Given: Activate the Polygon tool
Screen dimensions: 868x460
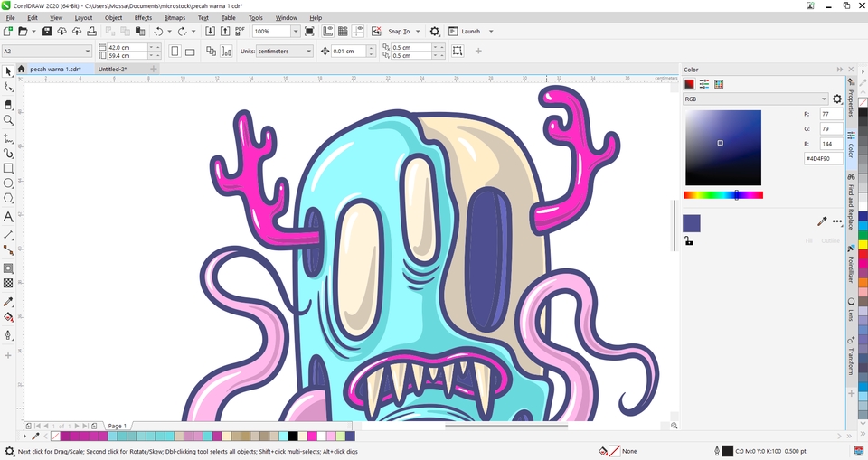Looking at the screenshot, I should click(8, 198).
